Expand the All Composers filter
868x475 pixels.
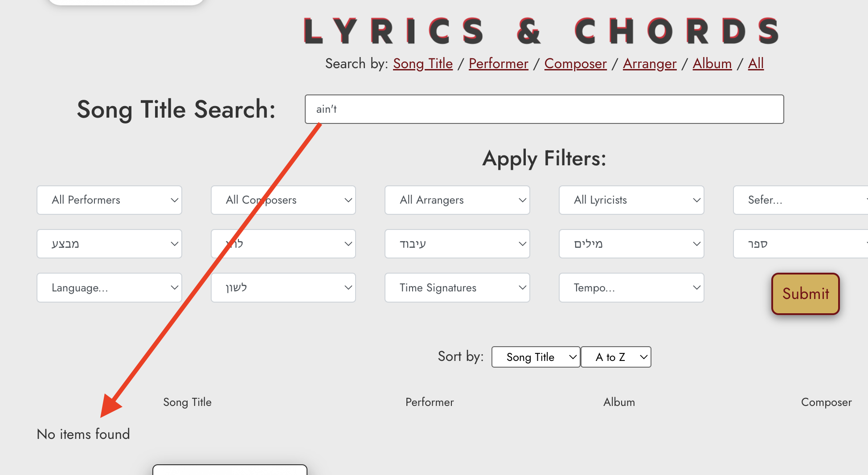coord(283,200)
